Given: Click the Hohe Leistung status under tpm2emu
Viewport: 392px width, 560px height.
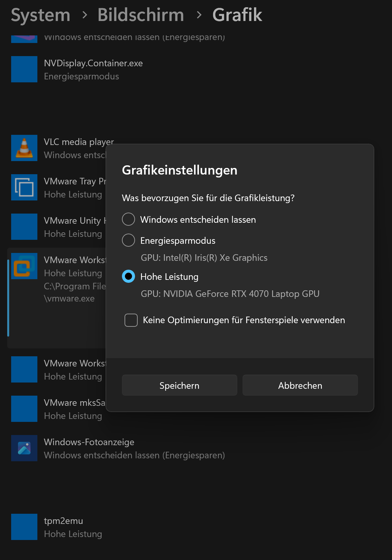Looking at the screenshot, I should pos(73,534).
